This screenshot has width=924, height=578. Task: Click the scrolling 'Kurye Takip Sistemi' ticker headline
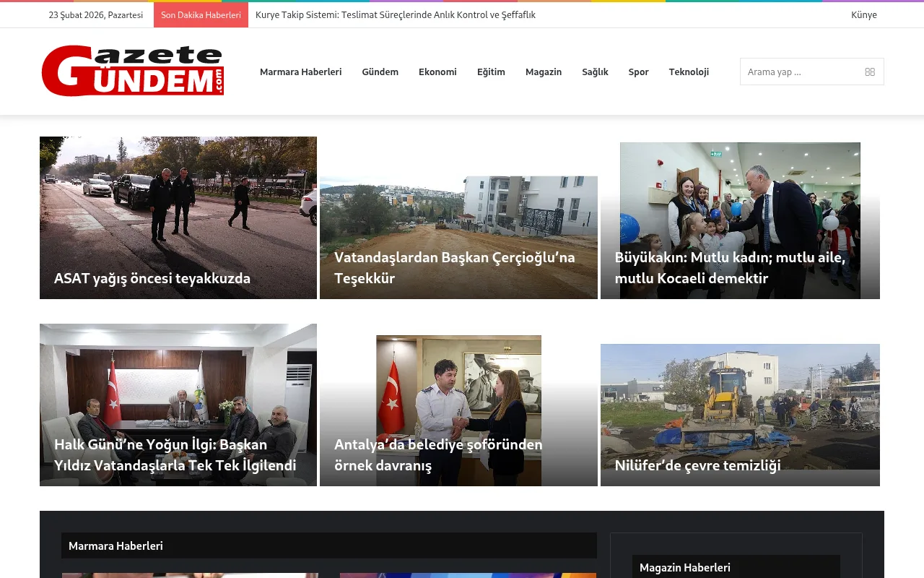click(395, 14)
